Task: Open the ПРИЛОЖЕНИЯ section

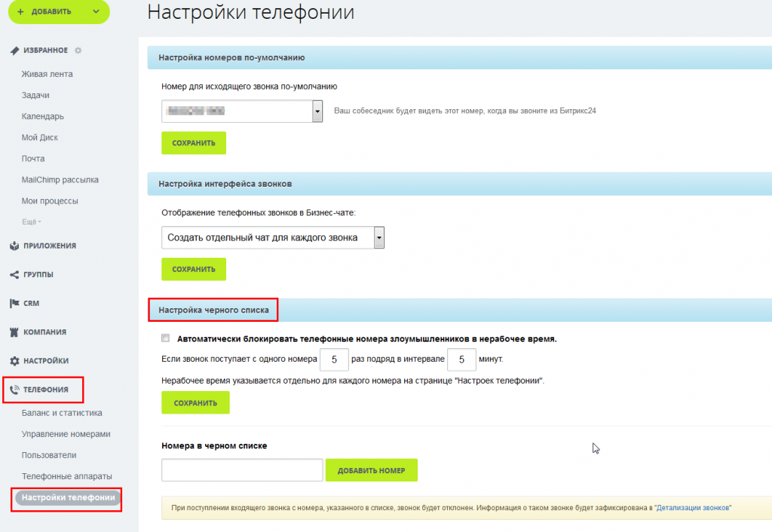Action: pos(50,246)
